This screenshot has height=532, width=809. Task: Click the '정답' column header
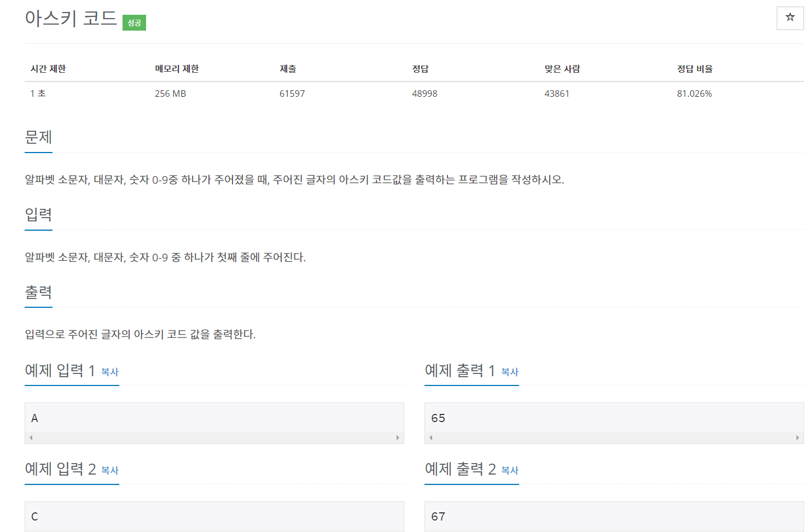[x=420, y=69]
